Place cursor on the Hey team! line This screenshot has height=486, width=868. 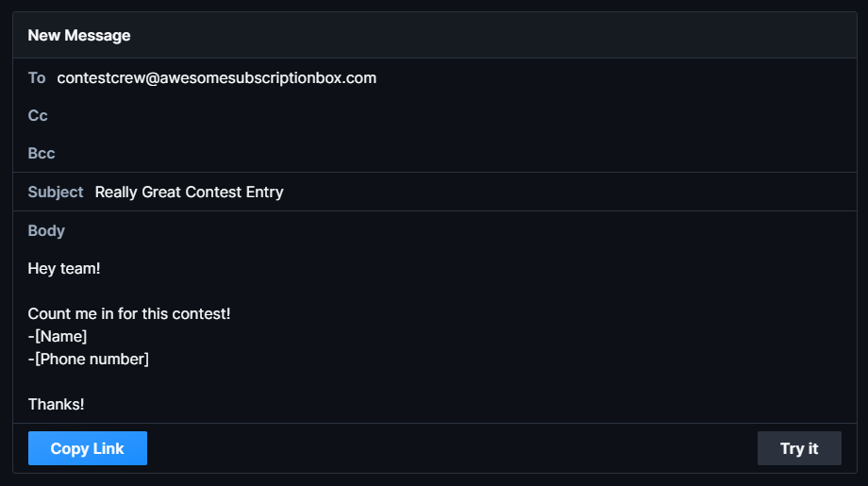tap(64, 269)
